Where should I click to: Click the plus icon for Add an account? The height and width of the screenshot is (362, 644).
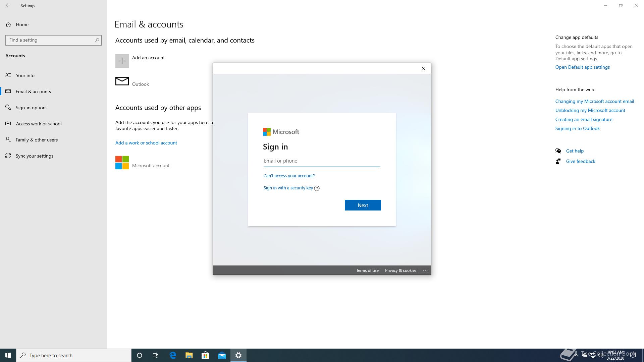(x=122, y=61)
